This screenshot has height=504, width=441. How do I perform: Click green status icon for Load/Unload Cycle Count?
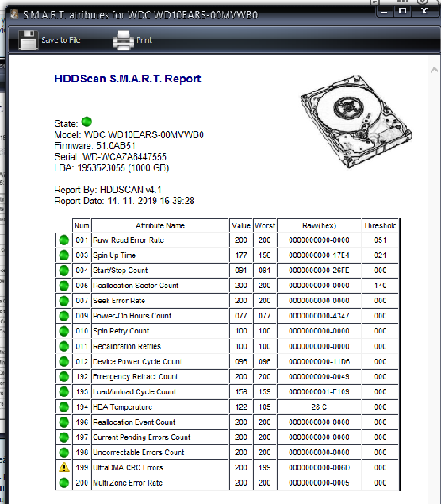[x=64, y=391]
